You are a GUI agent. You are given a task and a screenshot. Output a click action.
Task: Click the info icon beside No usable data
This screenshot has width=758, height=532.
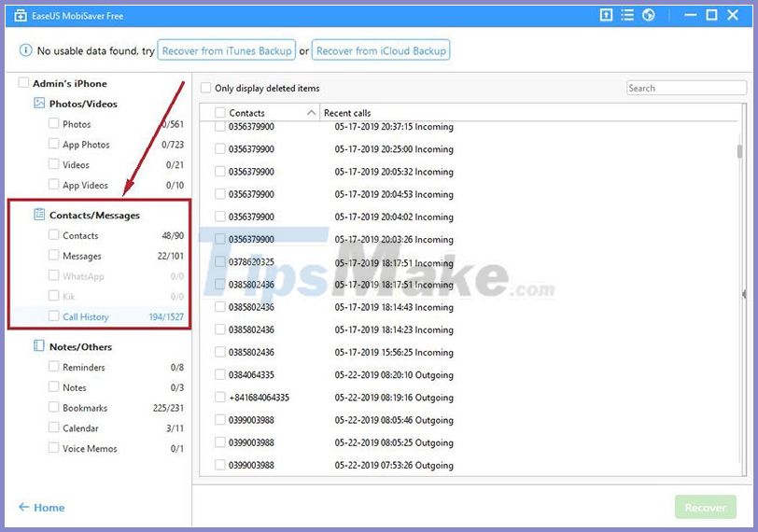[x=25, y=50]
